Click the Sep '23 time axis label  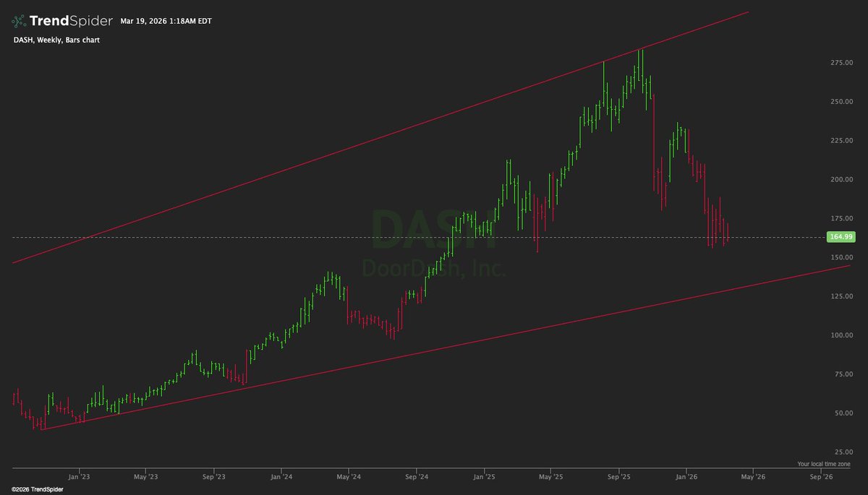(214, 477)
